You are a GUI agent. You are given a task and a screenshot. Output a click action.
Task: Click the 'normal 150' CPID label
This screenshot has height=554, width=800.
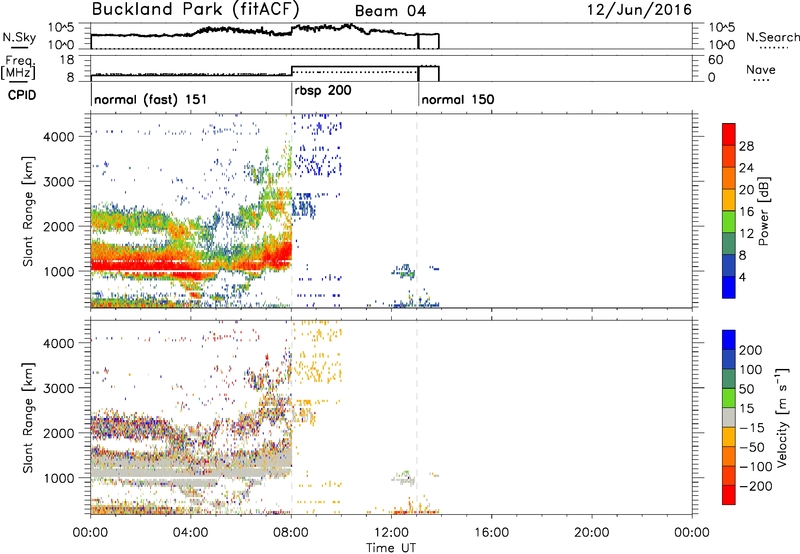pyautogui.click(x=458, y=99)
